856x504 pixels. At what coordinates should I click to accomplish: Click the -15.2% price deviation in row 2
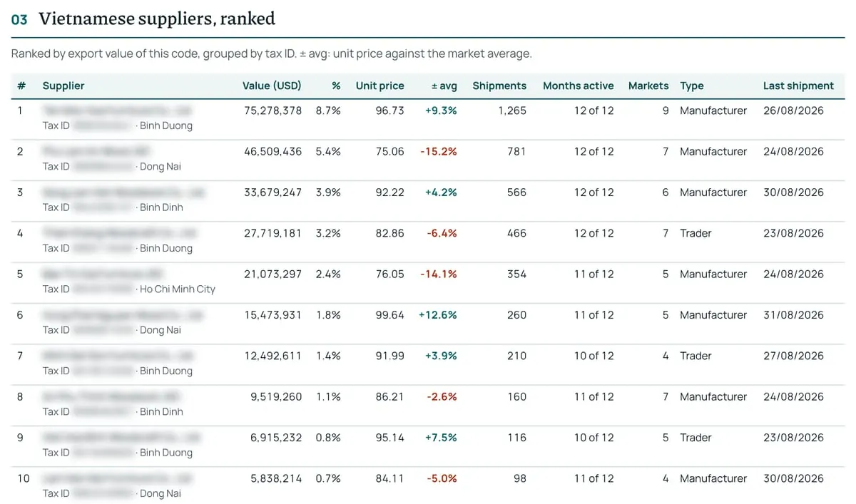[x=439, y=151]
